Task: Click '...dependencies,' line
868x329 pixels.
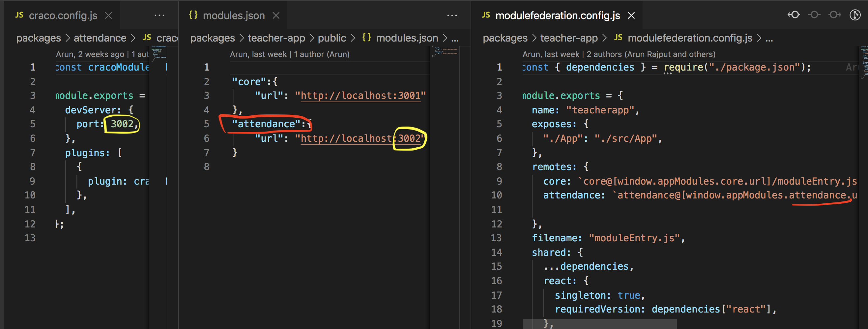Action: 588,267
